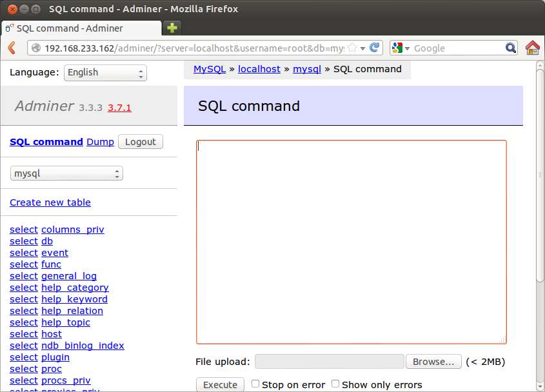Click the Adminer 3.3.3 logo text

pos(59,106)
